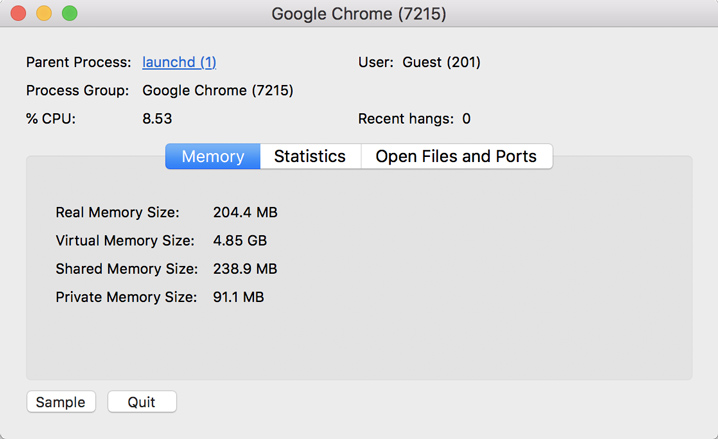Image resolution: width=718 pixels, height=439 pixels.
Task: Open the Open Files and Ports tab
Action: [x=456, y=156]
